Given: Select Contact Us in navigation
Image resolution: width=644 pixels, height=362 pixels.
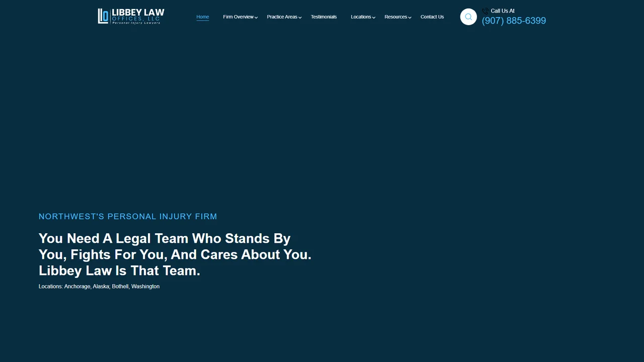Looking at the screenshot, I should pyautogui.click(x=432, y=17).
